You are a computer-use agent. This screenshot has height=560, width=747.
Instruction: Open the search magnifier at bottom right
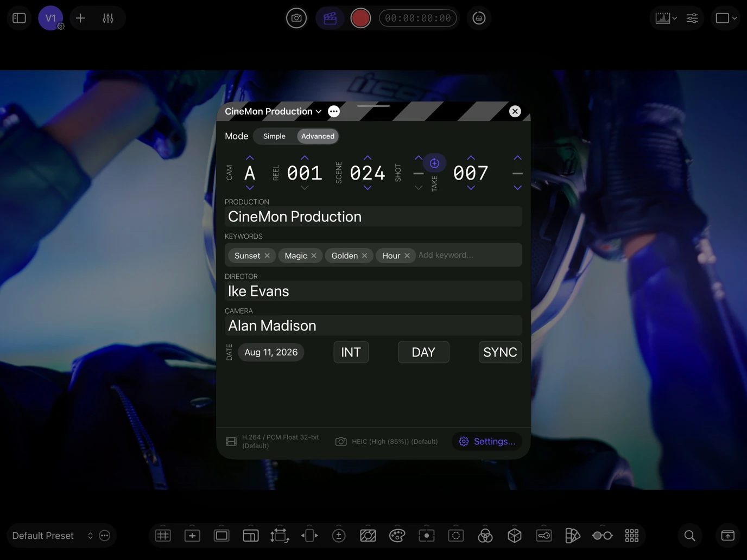[x=690, y=536]
